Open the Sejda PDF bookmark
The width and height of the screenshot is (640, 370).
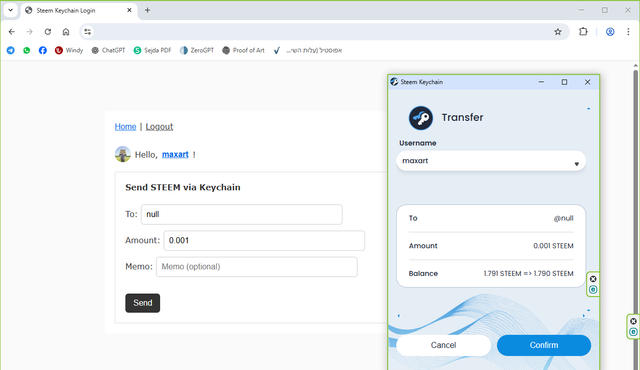[x=152, y=50]
